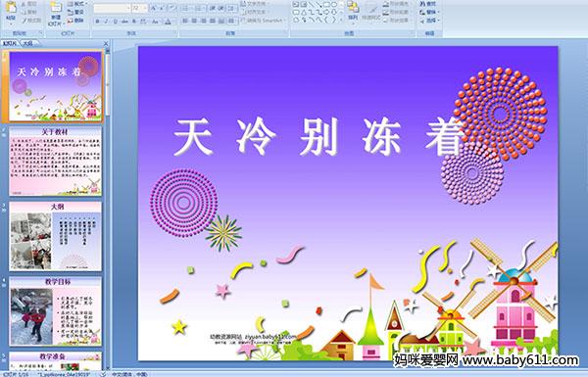Open the font name dropdown

[112, 8]
